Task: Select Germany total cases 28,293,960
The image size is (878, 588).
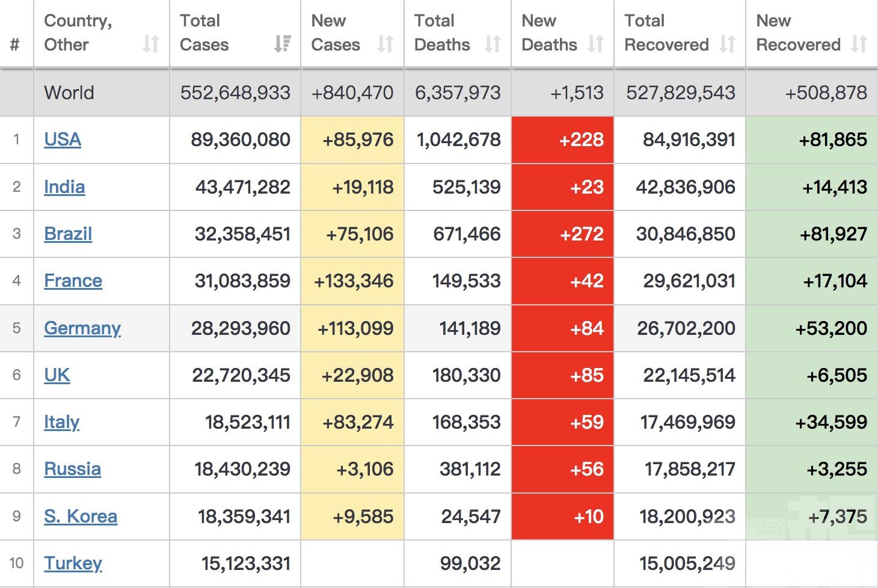Action: tap(241, 328)
